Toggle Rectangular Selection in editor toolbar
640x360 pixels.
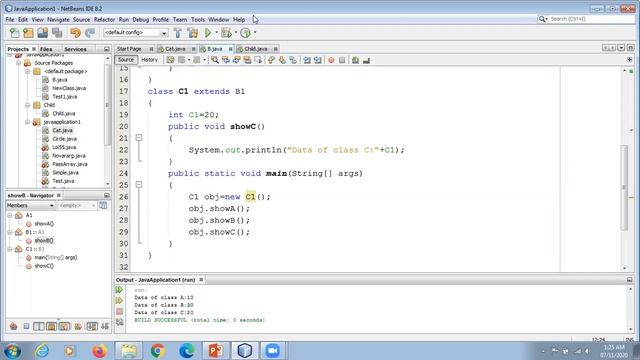point(258,60)
